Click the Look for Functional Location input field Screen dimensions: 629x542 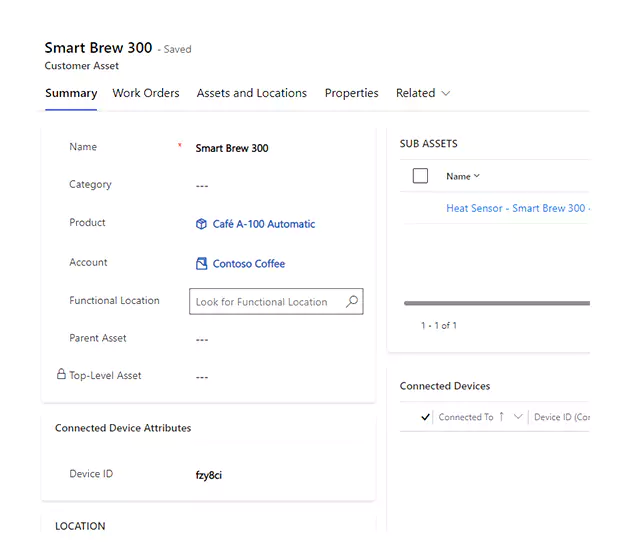click(276, 301)
